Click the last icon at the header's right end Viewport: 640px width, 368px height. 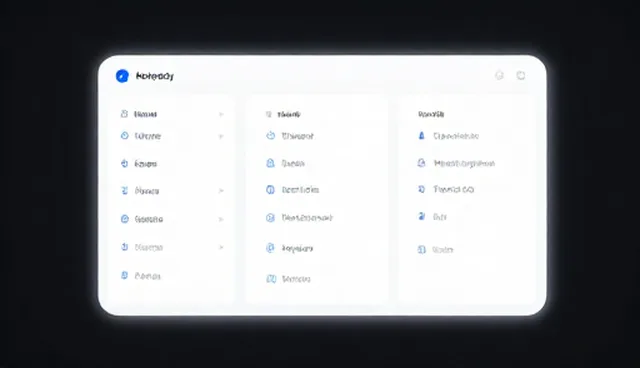coord(521,75)
